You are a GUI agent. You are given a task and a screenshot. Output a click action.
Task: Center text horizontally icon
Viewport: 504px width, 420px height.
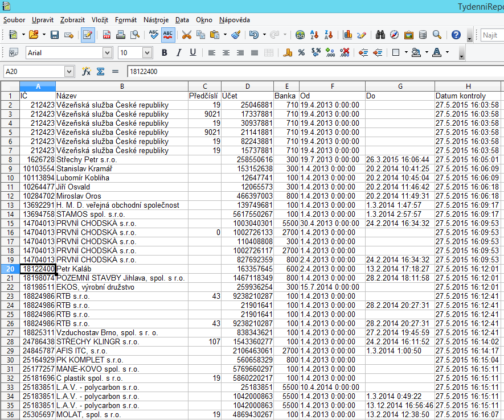(226, 52)
